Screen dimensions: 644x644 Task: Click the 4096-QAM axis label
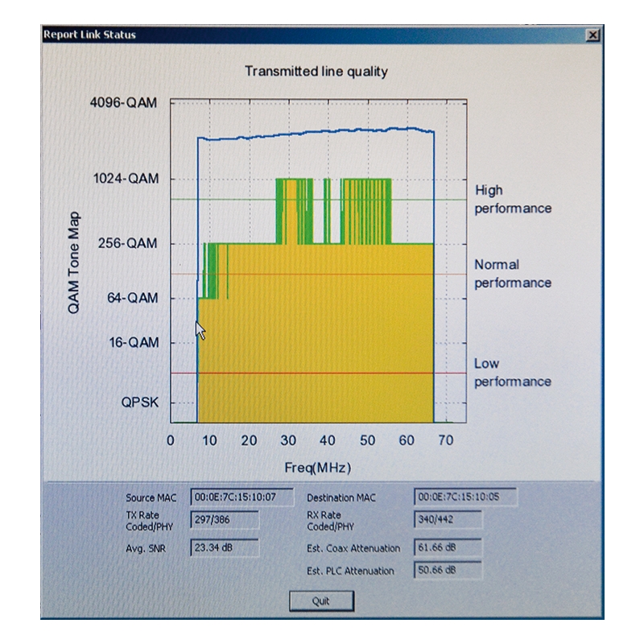point(130,104)
